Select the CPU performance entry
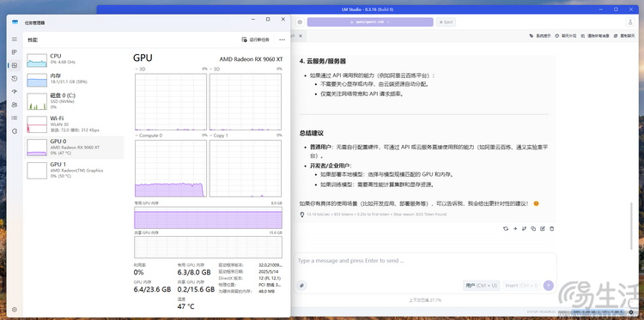 74,60
